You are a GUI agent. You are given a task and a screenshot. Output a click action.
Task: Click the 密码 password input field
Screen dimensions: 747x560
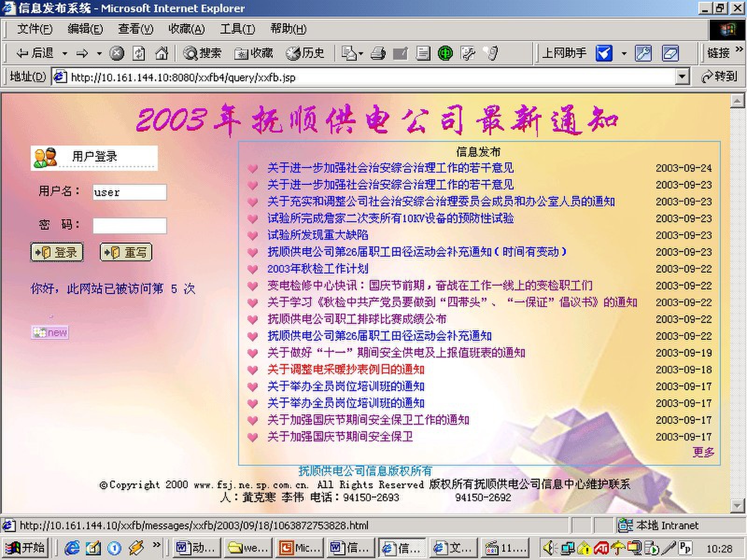(x=130, y=226)
